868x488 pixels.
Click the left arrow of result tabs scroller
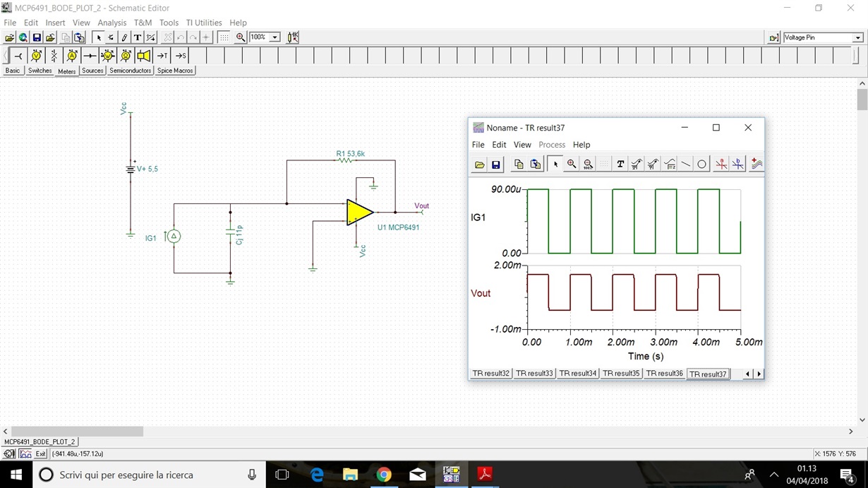[x=748, y=374]
